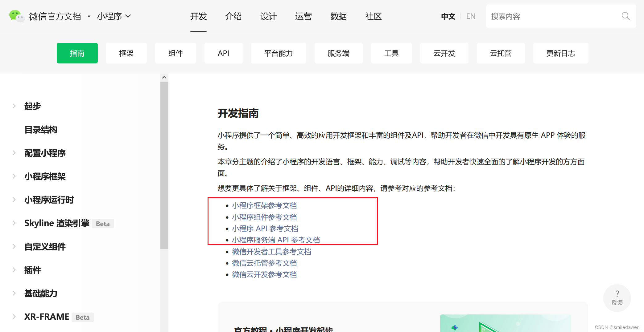Image resolution: width=644 pixels, height=332 pixels.
Task: Switch to the 平台能力 tab
Action: tap(279, 53)
